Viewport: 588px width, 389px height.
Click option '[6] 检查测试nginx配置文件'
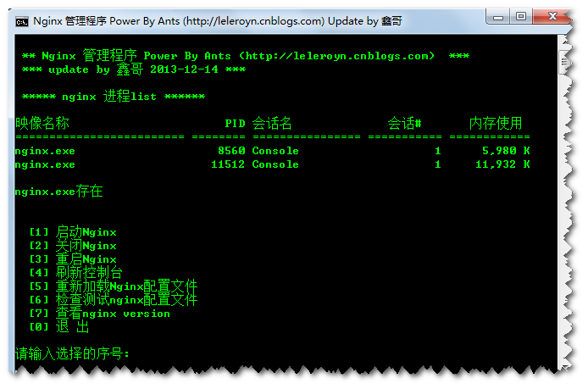click(x=114, y=300)
